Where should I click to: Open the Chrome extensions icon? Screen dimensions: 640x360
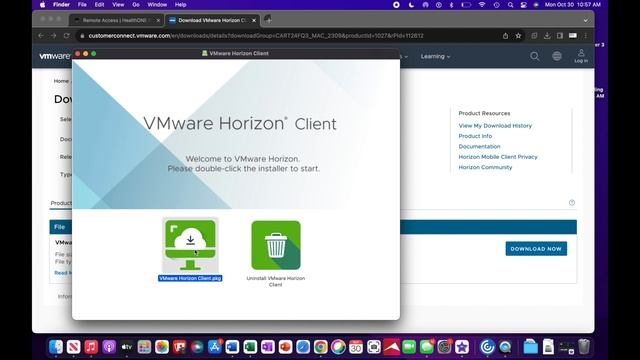(x=534, y=36)
